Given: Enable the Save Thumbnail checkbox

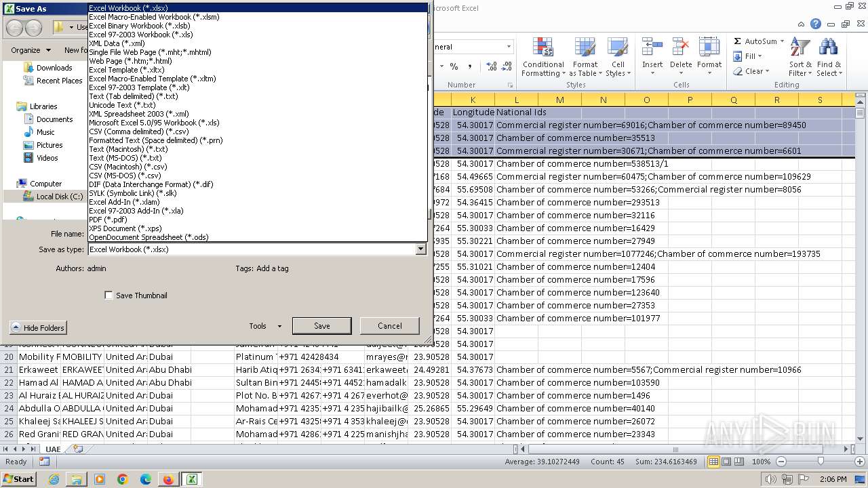Looking at the screenshot, I should (x=108, y=295).
